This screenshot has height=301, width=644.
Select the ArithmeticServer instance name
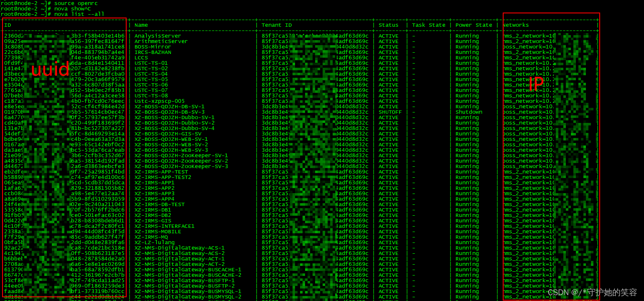point(161,41)
